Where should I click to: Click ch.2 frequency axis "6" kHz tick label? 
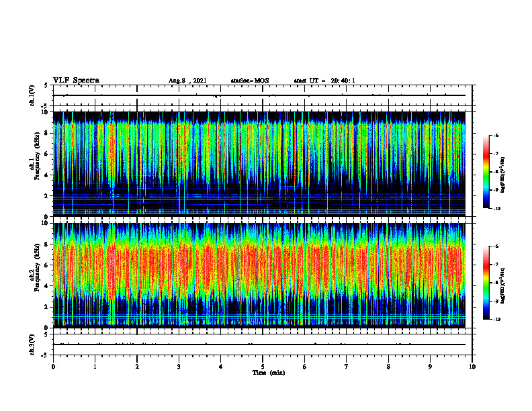47,265
